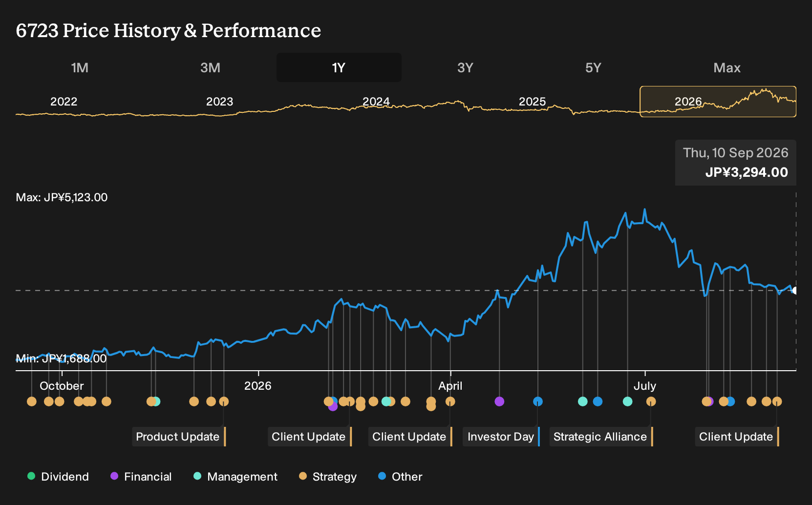This screenshot has height=505, width=812.
Task: Click the JP¥3,294.00 price value
Action: pyautogui.click(x=747, y=172)
